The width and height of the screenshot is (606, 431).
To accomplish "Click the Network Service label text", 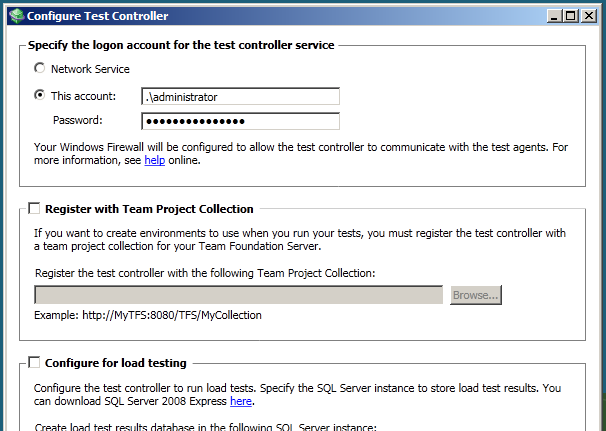I will pos(90,69).
